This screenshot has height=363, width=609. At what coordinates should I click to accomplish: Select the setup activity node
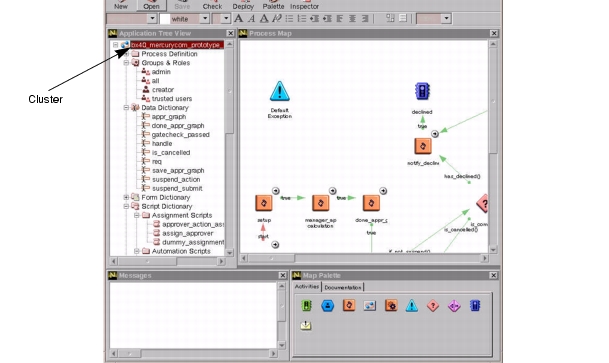click(x=264, y=203)
